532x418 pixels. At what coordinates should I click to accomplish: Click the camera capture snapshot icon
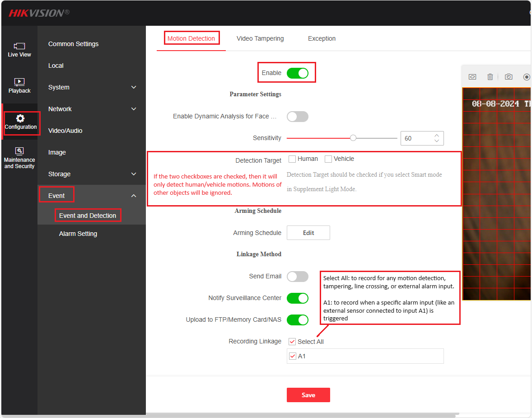(509, 77)
